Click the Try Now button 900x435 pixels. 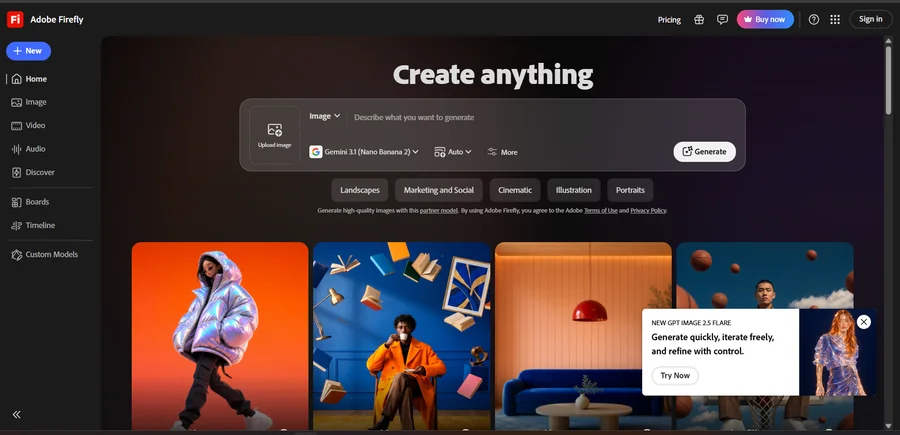pos(675,375)
